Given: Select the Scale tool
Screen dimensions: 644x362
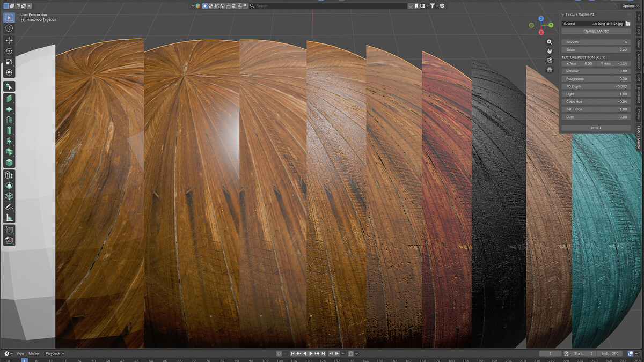Looking at the screenshot, I should (x=9, y=62).
